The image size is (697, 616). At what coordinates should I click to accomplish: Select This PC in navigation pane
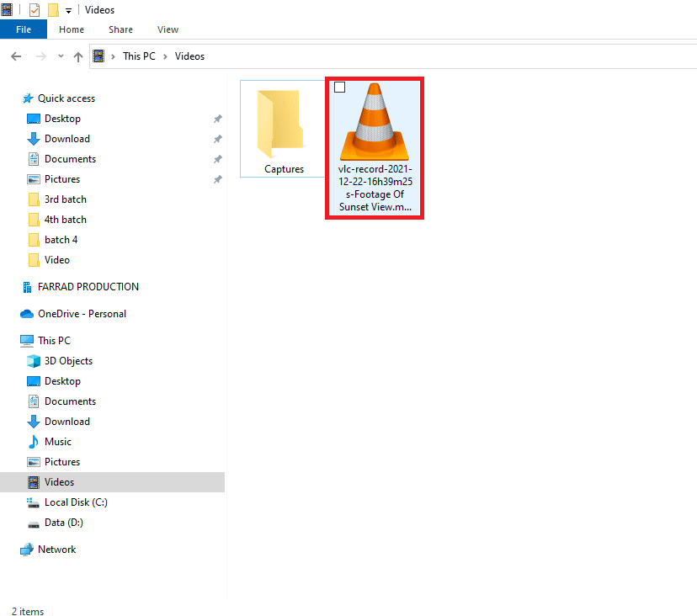[x=54, y=341]
